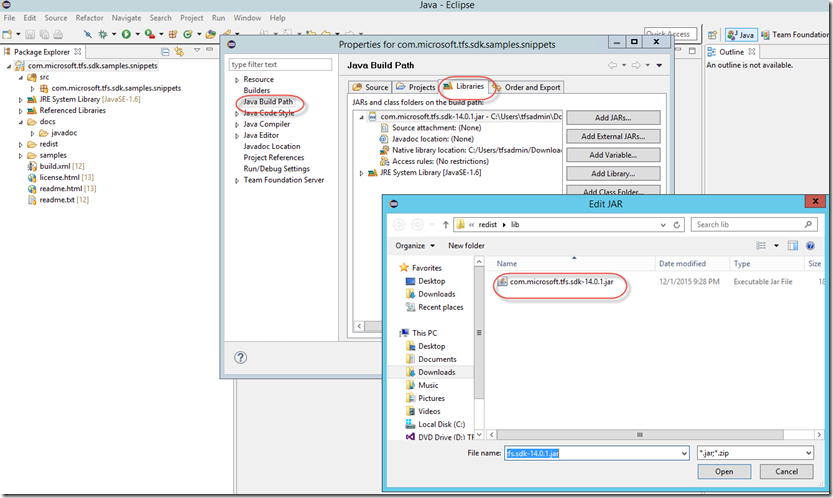Click the Print icon in Eclipse toolbar

click(58, 35)
